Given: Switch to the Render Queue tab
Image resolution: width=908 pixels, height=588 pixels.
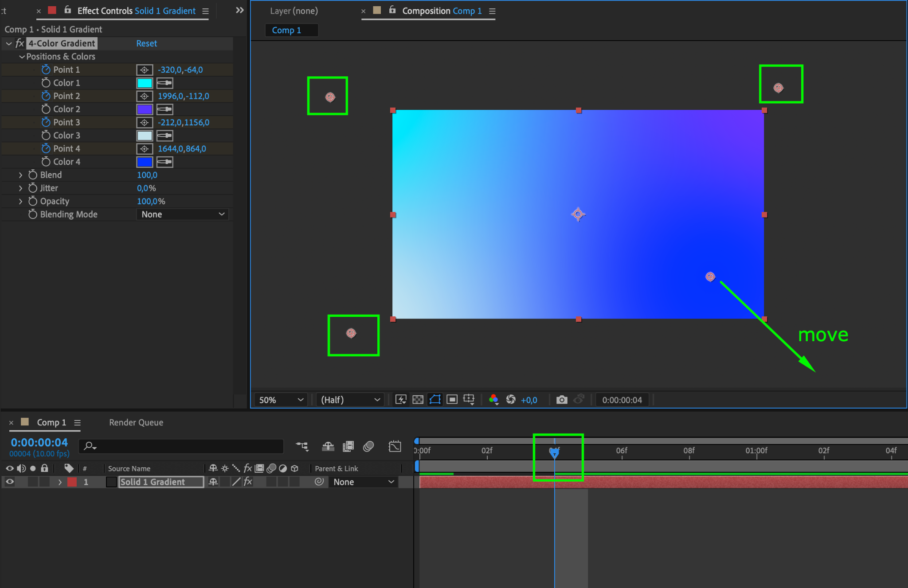Looking at the screenshot, I should point(136,422).
